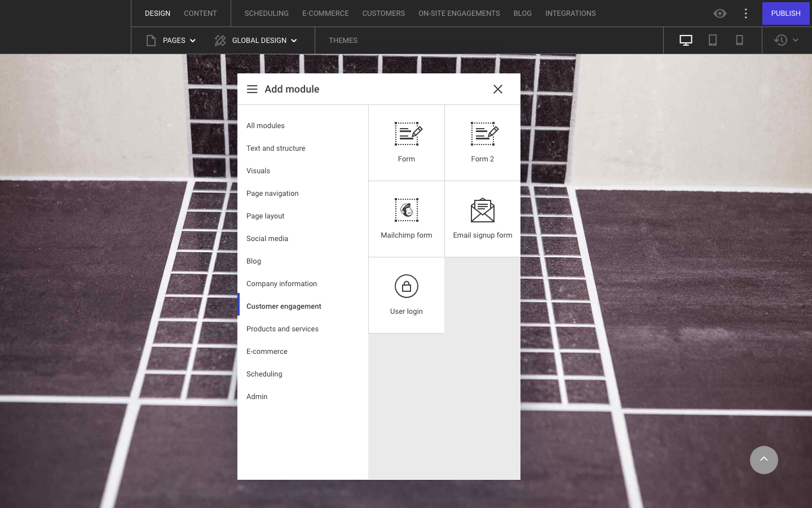This screenshot has height=508, width=812.
Task: Select the Form 2 module tile
Action: 482,142
